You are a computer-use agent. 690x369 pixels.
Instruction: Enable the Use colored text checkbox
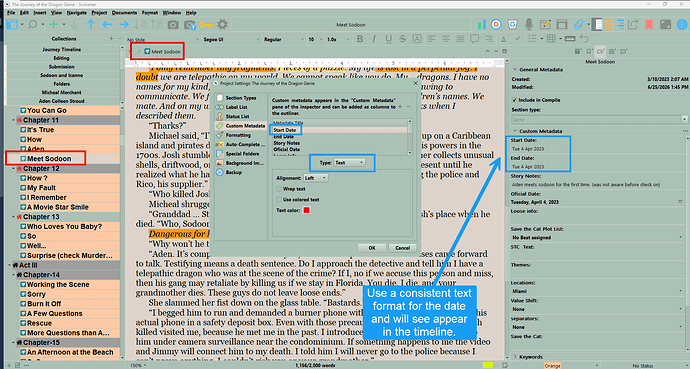279,200
